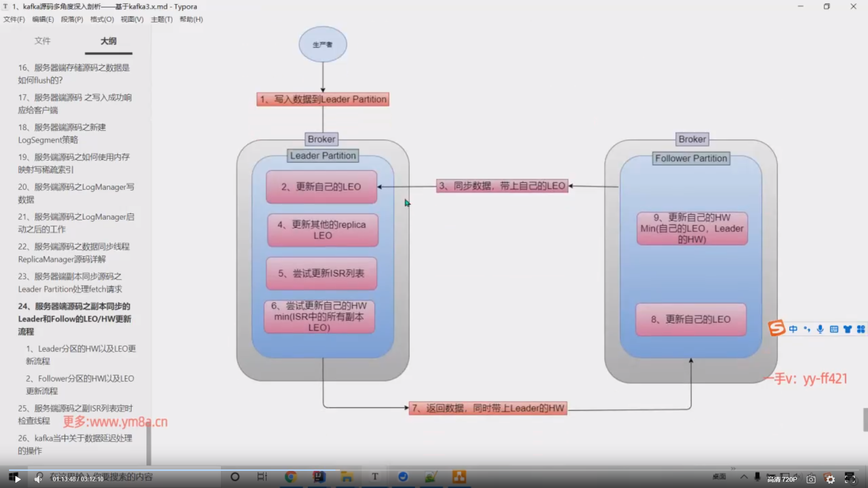868x488 pixels.
Task: Toggle Chinese punctuation mode
Action: pos(807,329)
